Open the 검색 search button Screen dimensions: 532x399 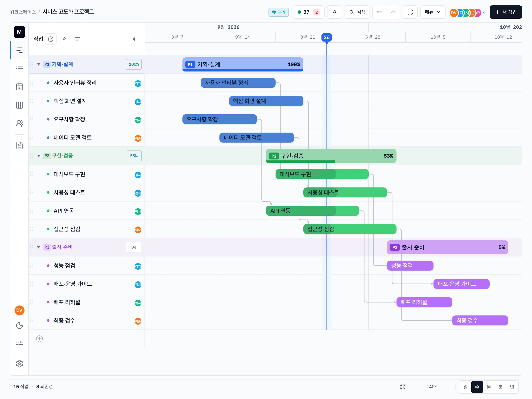coord(357,12)
